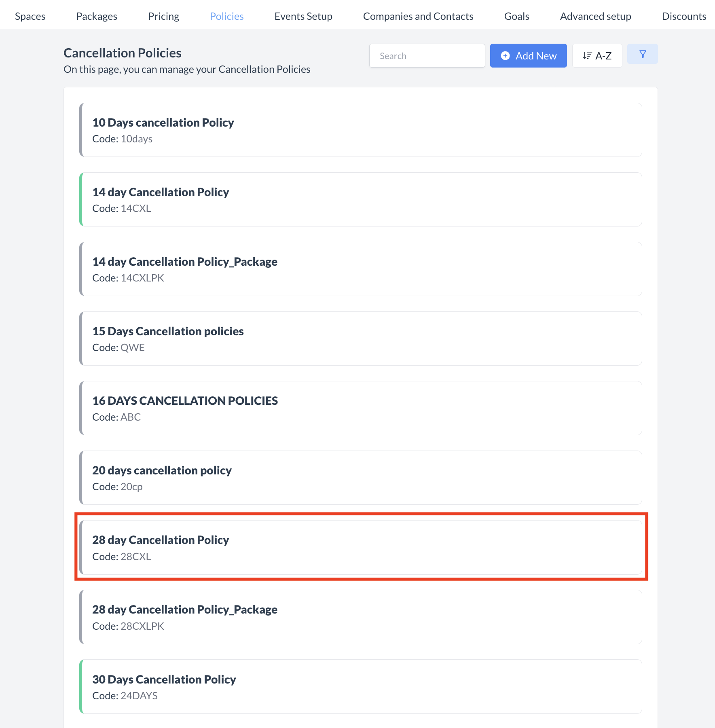Select policy with code 14CXL
The width and height of the screenshot is (715, 728).
coord(360,199)
